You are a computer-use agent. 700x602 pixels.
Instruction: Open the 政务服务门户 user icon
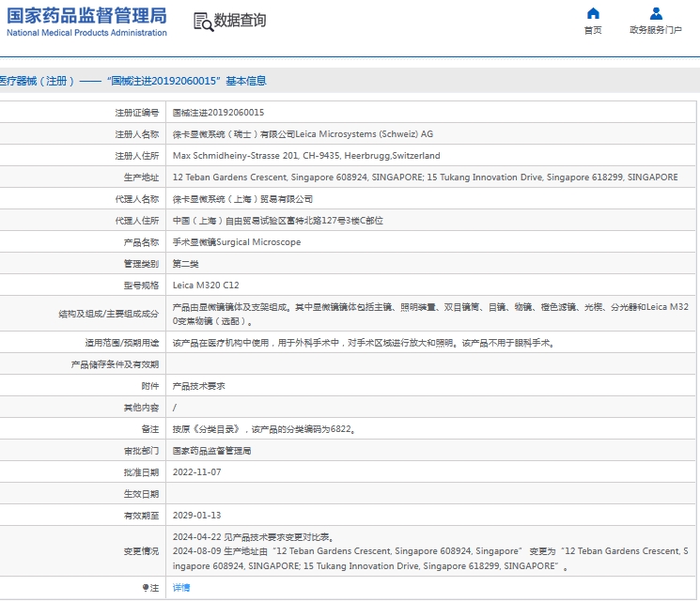point(656,13)
